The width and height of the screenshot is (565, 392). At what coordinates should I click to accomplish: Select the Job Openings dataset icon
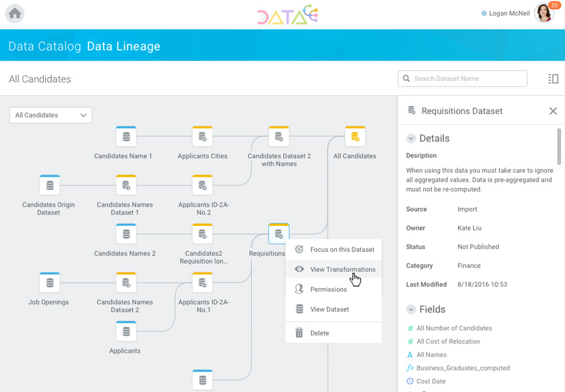pos(50,282)
